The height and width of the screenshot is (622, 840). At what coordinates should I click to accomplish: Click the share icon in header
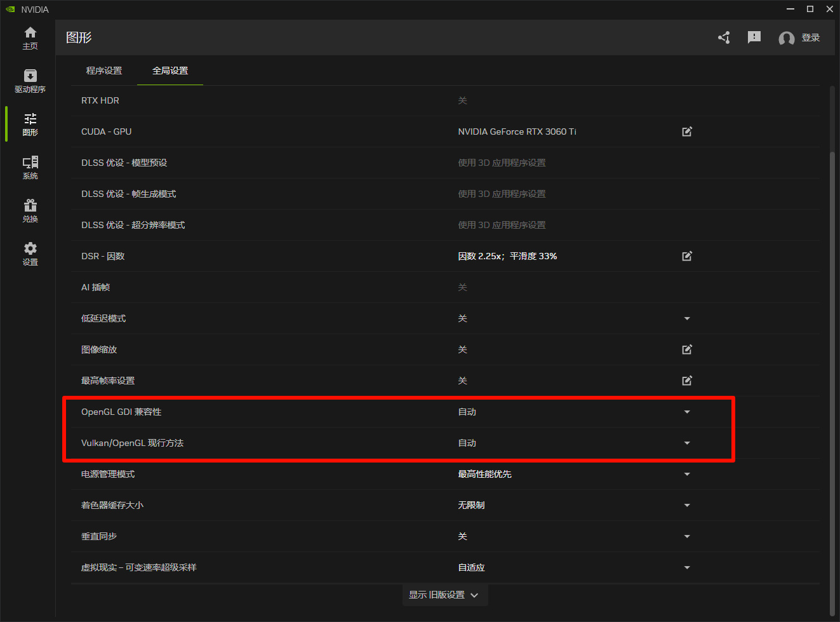pyautogui.click(x=724, y=37)
